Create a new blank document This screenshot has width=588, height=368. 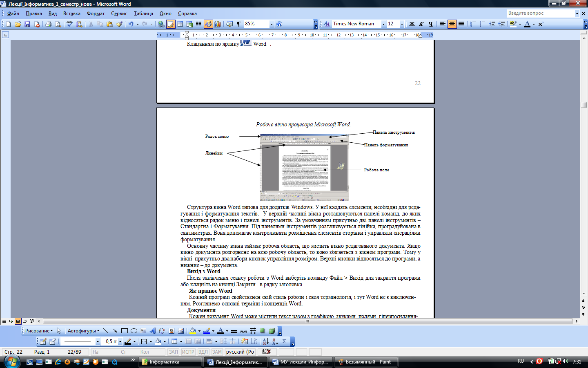click(x=9, y=24)
